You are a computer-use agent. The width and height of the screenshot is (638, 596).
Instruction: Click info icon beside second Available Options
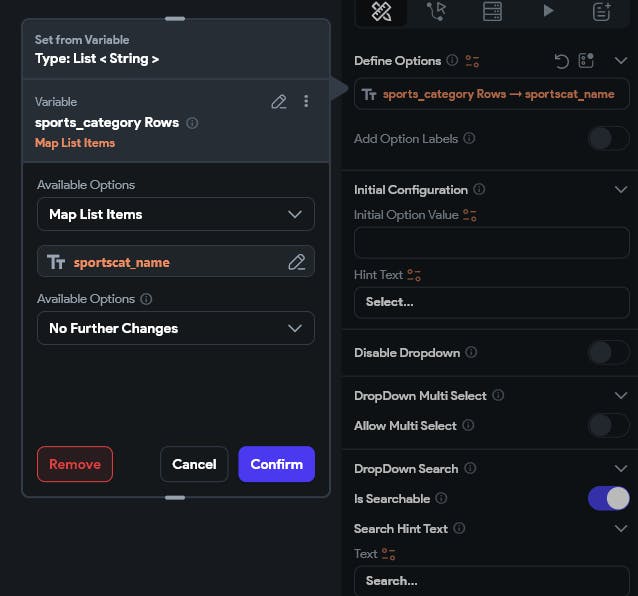146,299
